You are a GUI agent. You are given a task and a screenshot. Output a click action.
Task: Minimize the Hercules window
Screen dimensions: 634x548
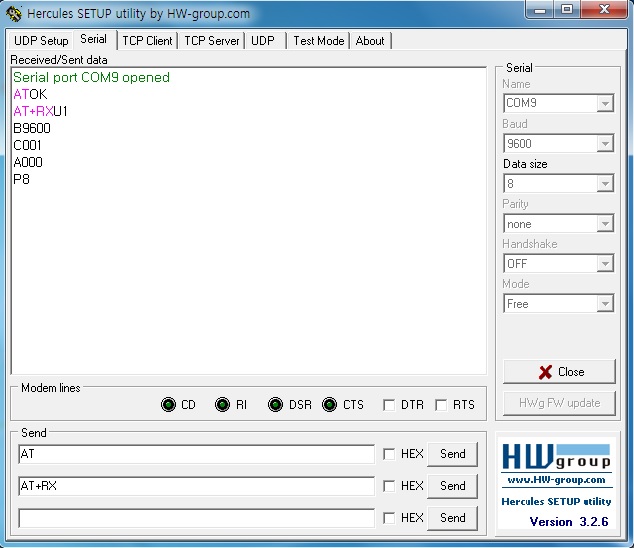540,9
